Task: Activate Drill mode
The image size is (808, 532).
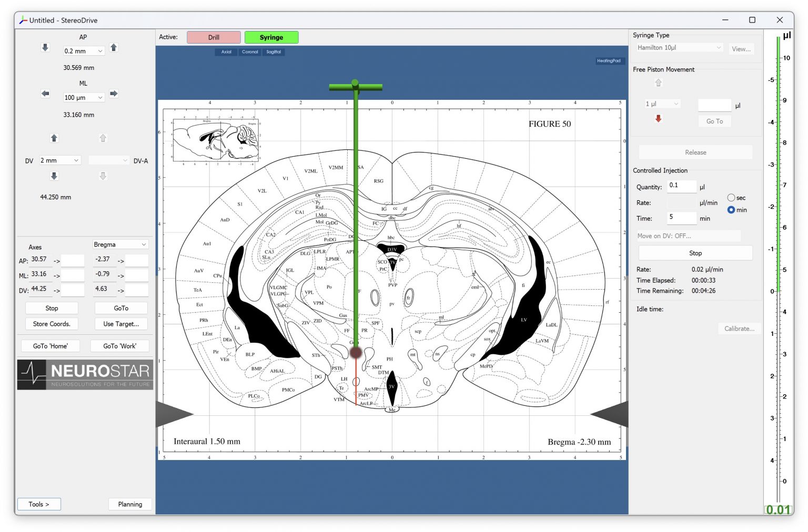Action: pos(214,37)
